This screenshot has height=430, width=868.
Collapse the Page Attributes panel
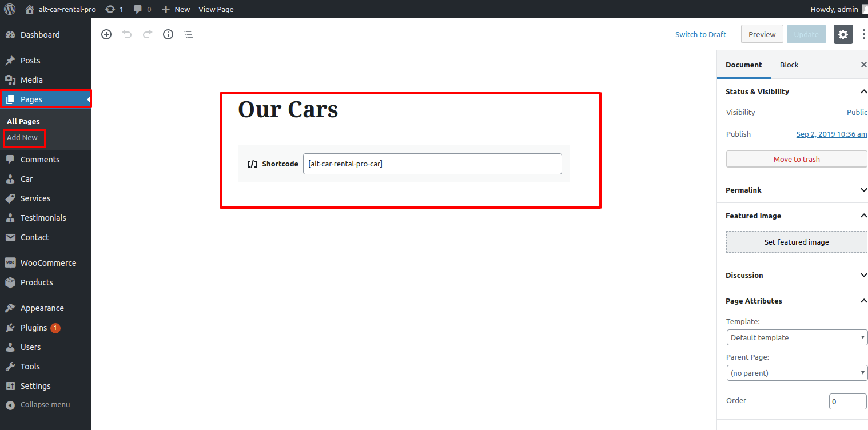pyautogui.click(x=793, y=301)
